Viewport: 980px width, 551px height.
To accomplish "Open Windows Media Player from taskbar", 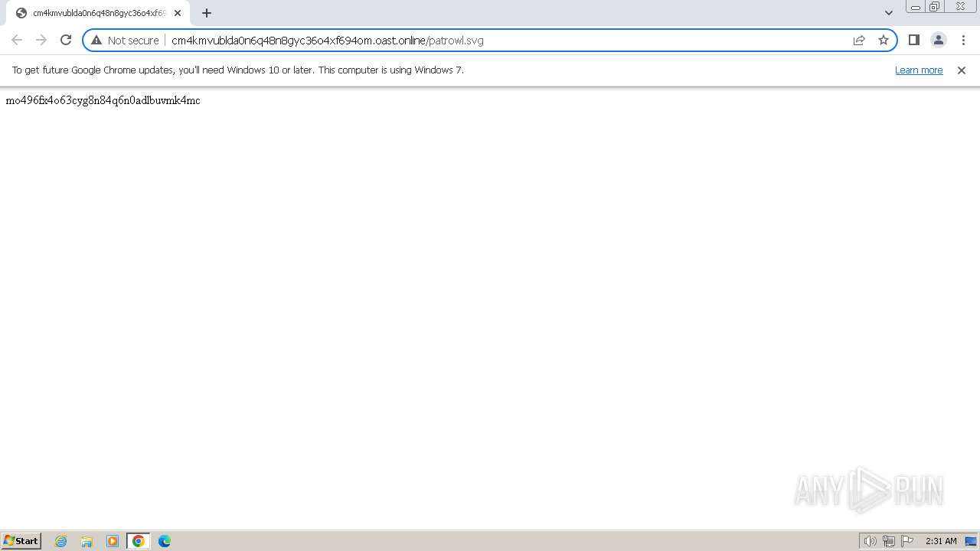I will tap(113, 541).
